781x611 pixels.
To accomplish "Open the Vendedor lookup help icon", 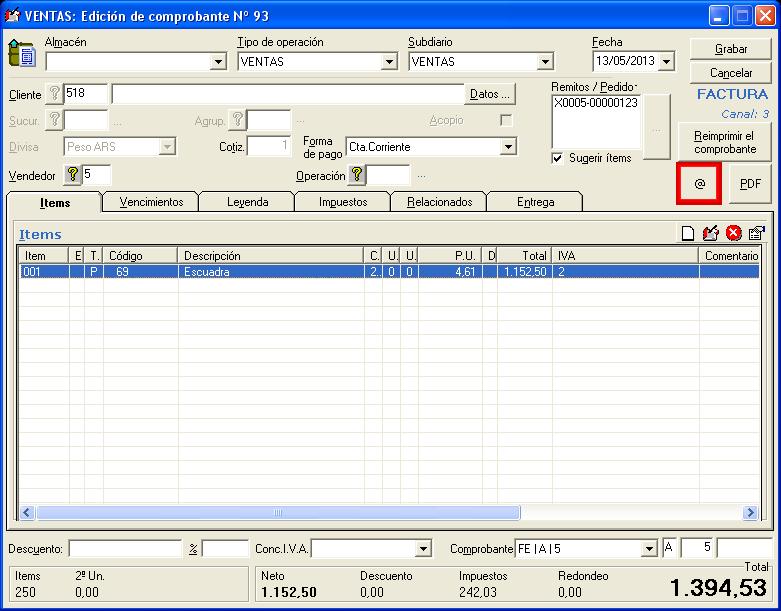I will tap(72, 175).
